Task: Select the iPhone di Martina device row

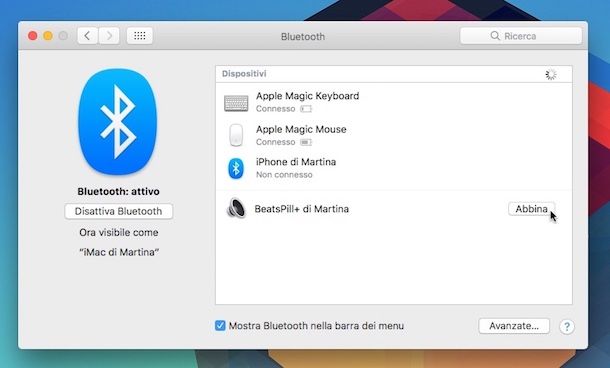Action: click(394, 168)
